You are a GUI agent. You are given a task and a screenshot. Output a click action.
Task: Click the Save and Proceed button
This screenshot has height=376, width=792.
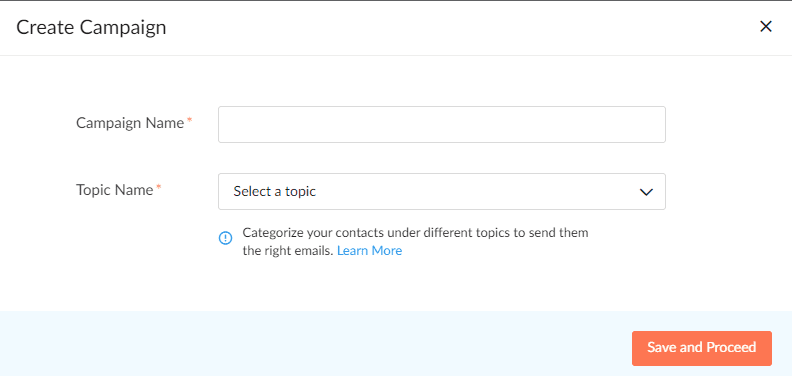(702, 348)
